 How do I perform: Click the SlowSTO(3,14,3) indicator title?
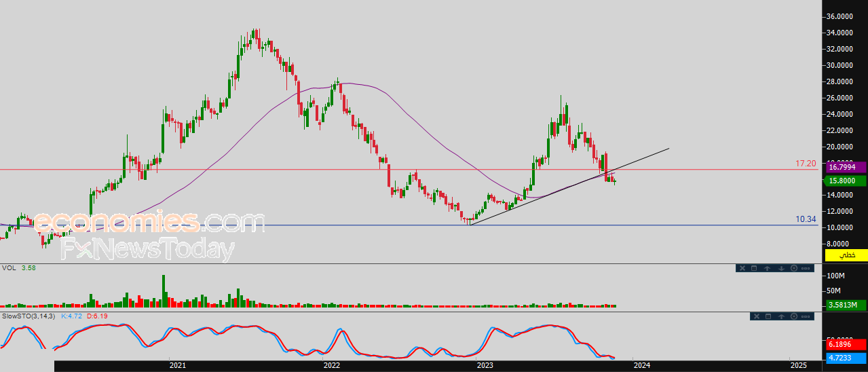click(x=29, y=316)
